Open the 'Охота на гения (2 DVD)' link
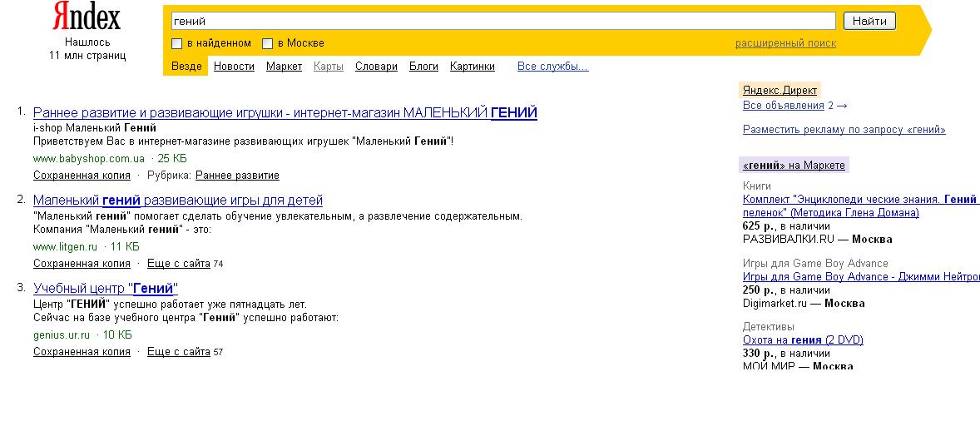980x426 pixels. coord(803,340)
